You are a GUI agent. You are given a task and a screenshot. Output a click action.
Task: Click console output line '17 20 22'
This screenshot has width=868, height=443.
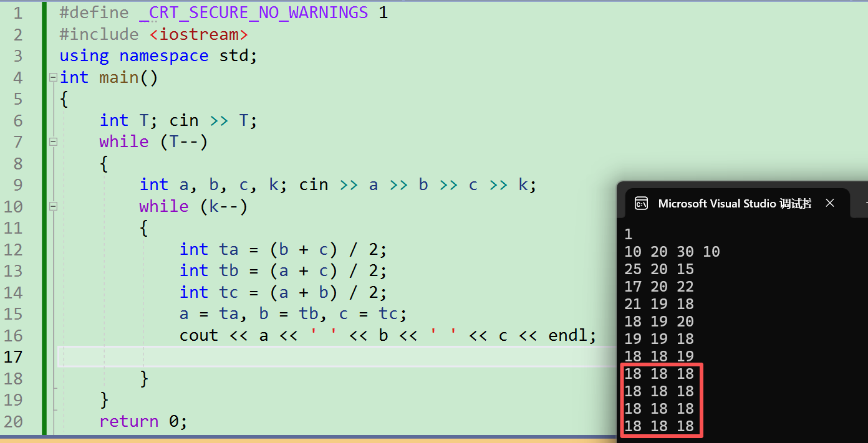click(659, 287)
